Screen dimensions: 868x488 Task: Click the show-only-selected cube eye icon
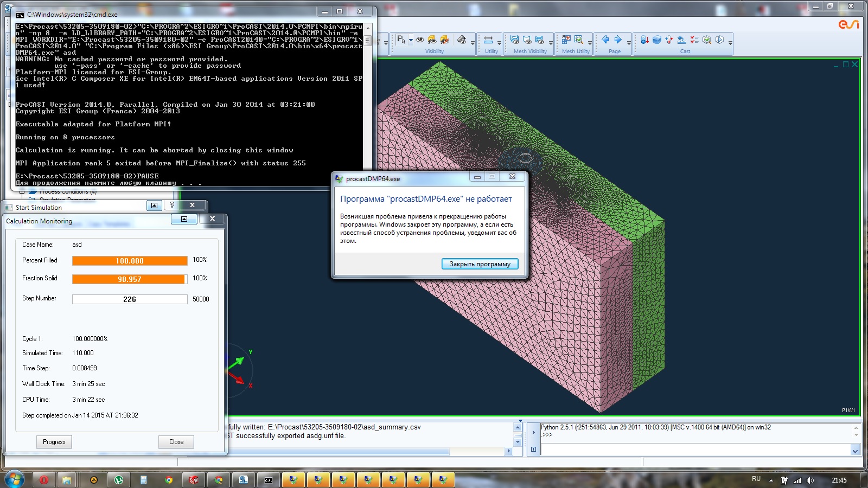pos(432,40)
